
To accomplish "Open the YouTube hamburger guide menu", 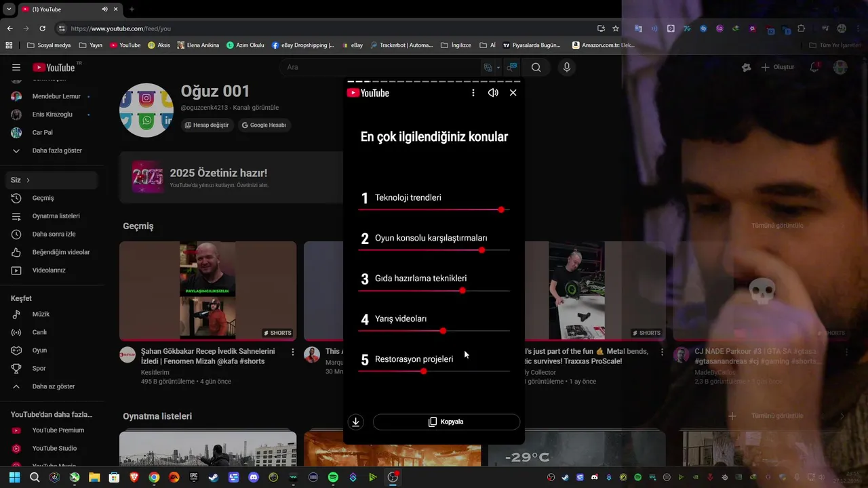I will coord(16,67).
